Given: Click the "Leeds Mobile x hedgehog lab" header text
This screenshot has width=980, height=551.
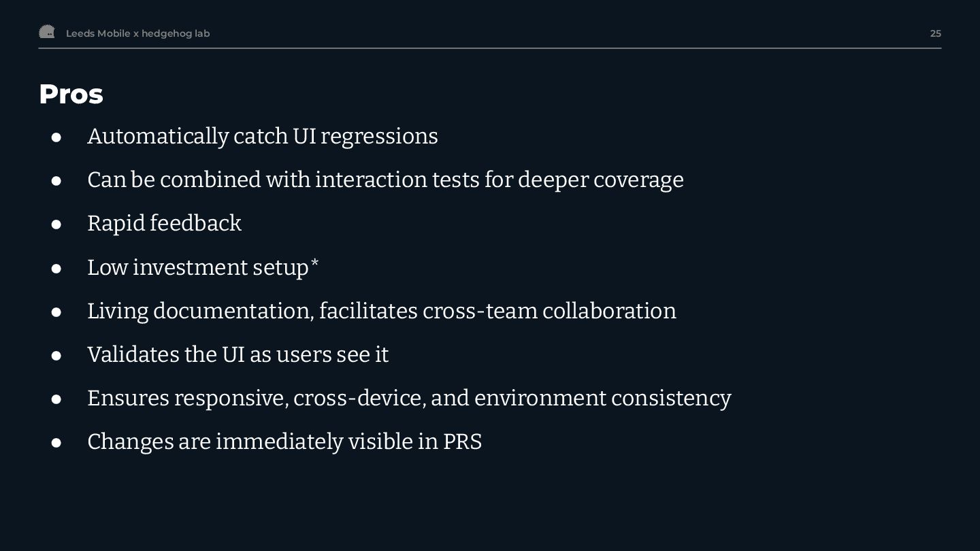Looking at the screenshot, I should click(x=137, y=33).
